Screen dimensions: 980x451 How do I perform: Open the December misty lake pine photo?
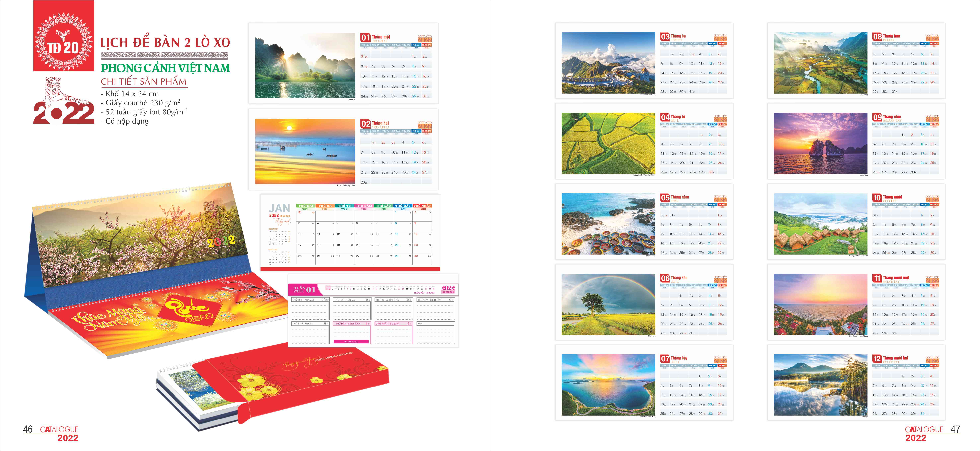point(821,385)
